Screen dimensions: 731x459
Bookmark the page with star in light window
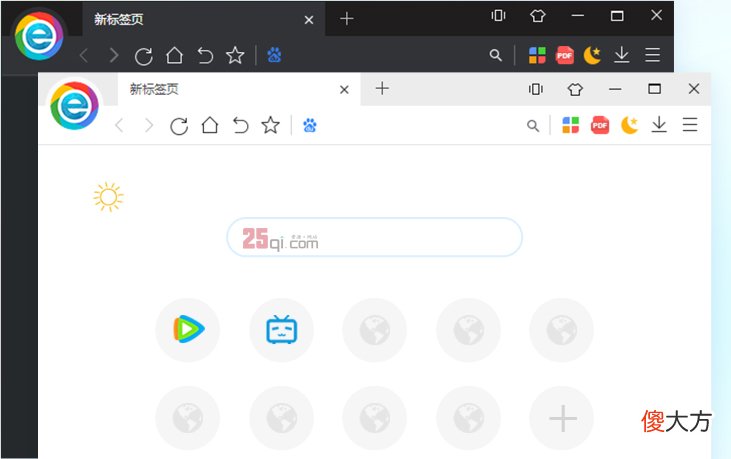pos(270,125)
